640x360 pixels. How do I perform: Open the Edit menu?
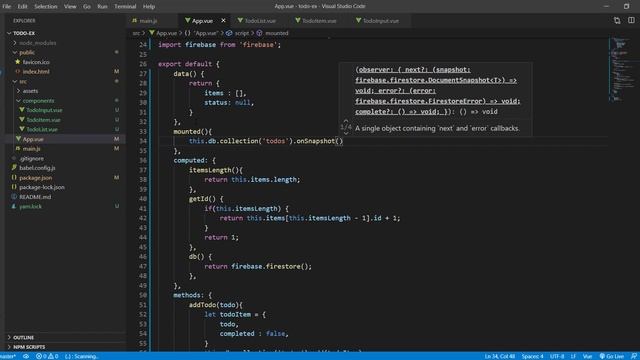click(22, 7)
